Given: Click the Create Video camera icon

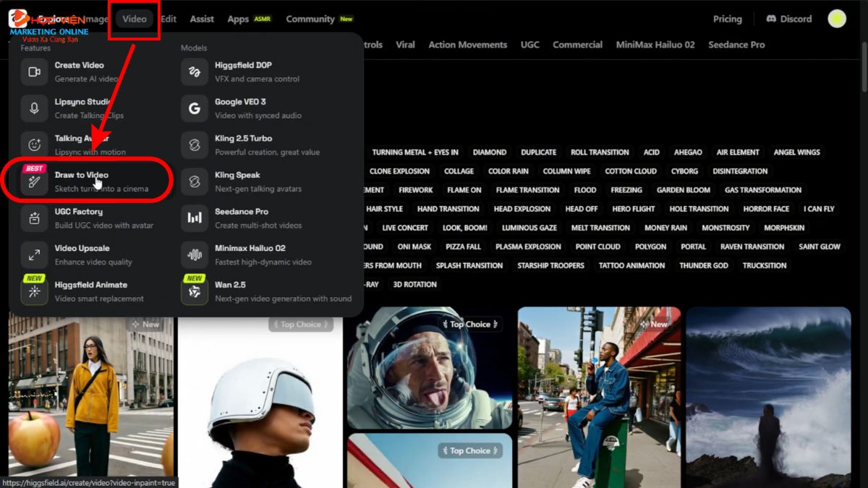Looking at the screenshot, I should [x=34, y=72].
